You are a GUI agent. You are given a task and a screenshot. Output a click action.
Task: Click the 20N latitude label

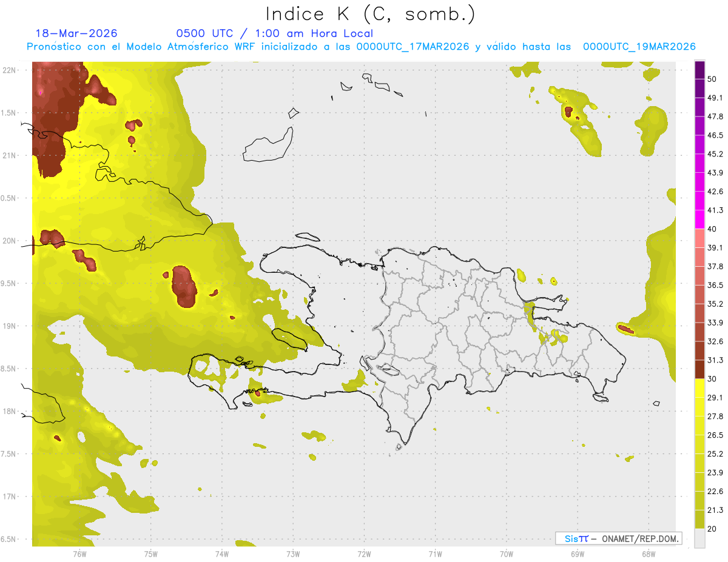pos(9,241)
